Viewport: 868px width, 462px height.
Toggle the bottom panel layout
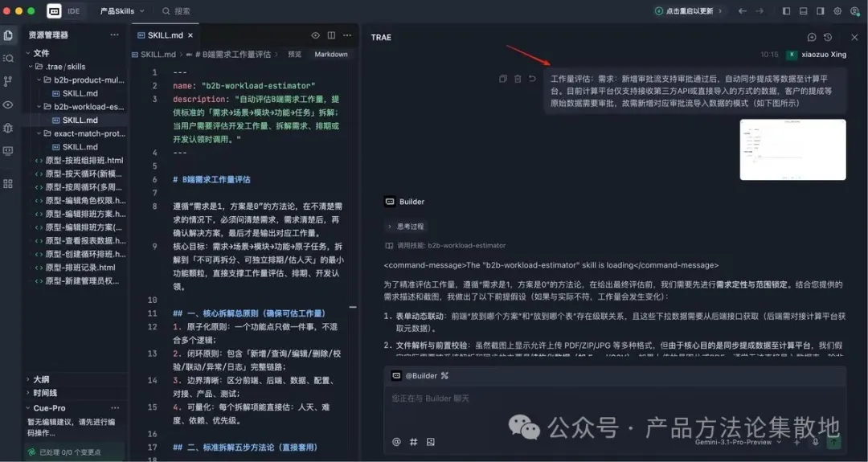803,11
